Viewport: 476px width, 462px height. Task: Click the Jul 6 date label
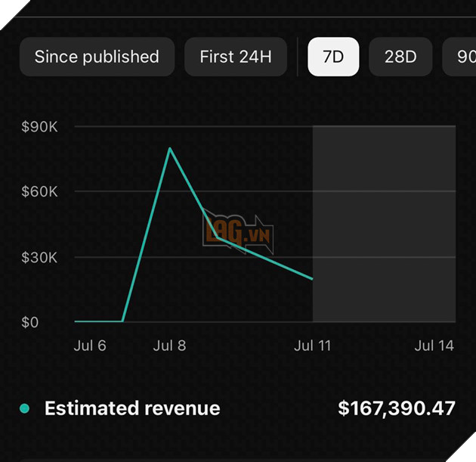90,346
